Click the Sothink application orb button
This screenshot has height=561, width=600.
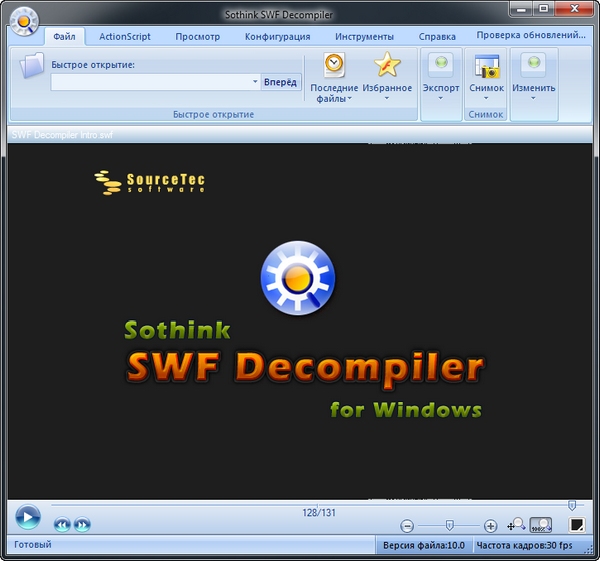23,19
